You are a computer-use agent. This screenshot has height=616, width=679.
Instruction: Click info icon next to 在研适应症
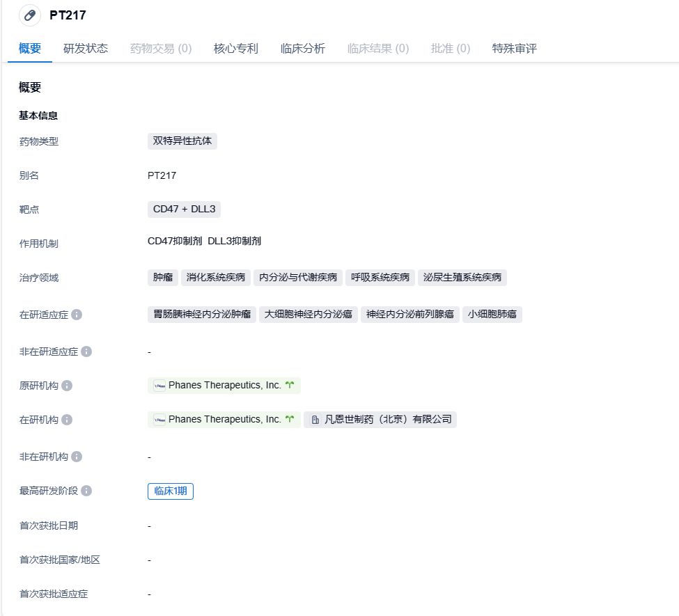pos(77,315)
